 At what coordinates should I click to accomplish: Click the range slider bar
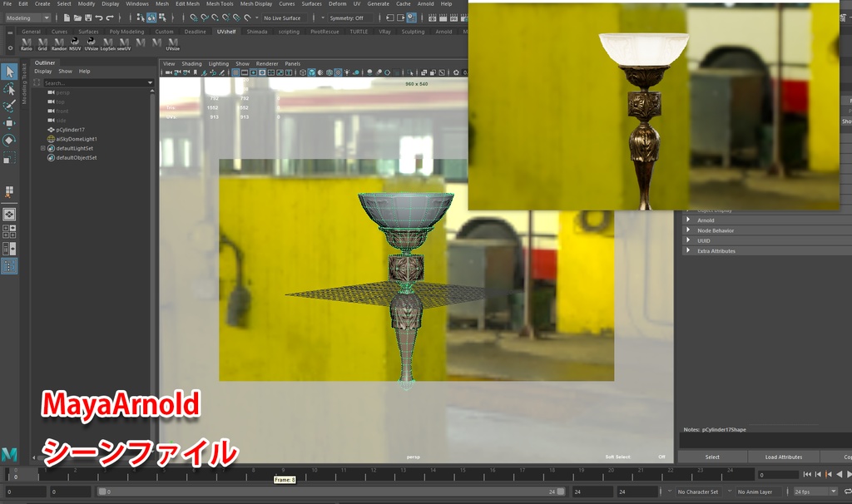(x=331, y=492)
